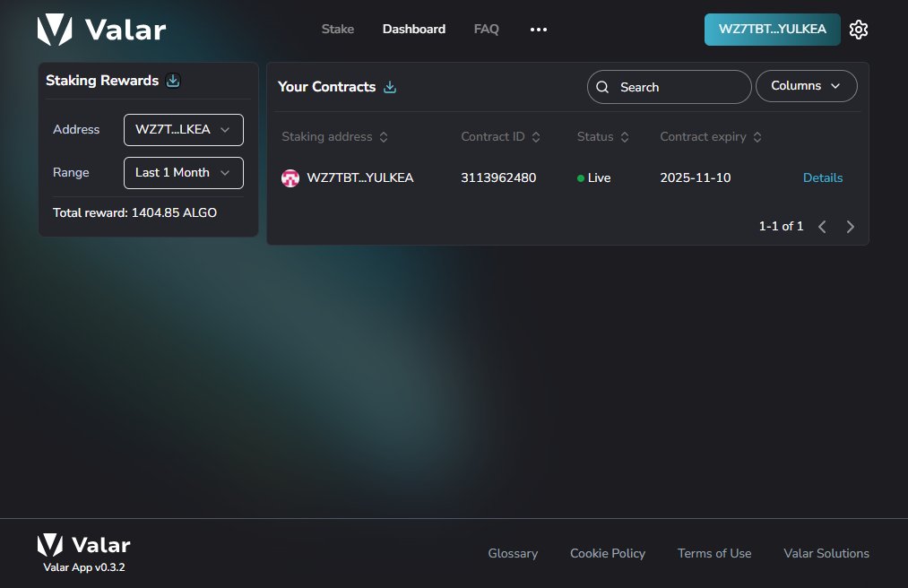Open the settings gear
Screen dimensions: 908x588
(x=858, y=29)
